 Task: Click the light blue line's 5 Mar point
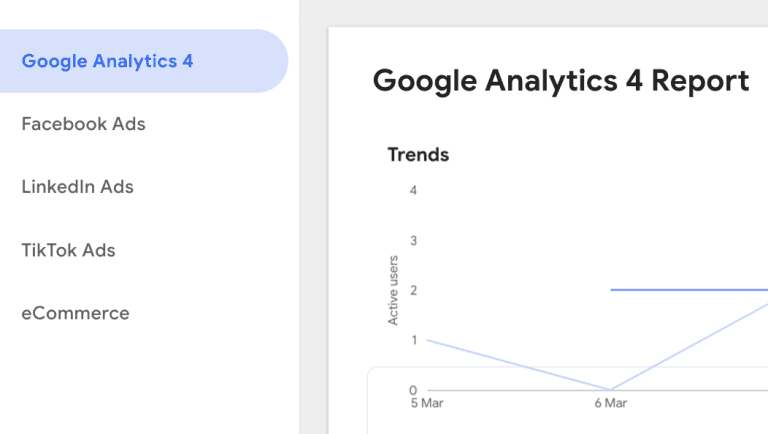pyautogui.click(x=428, y=340)
